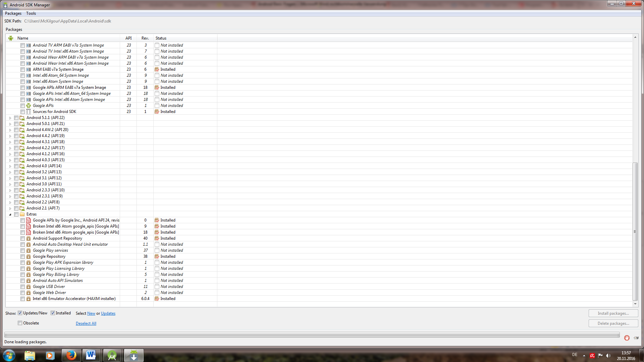Viewport: 644px width, 362px height.
Task: Open the Tools menu
Action: pos(31,13)
